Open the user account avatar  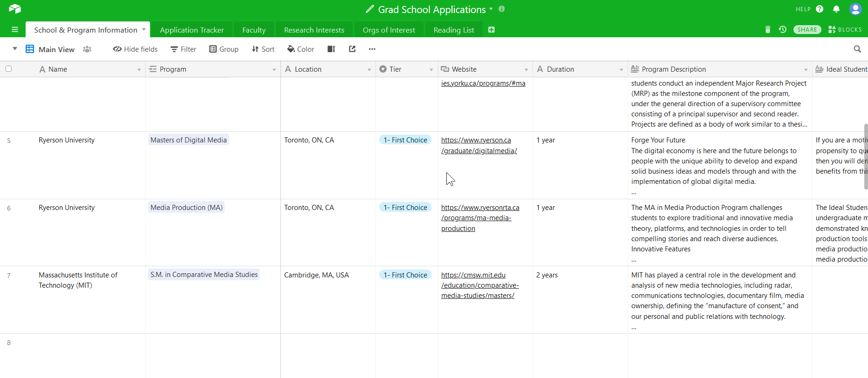[x=855, y=9]
